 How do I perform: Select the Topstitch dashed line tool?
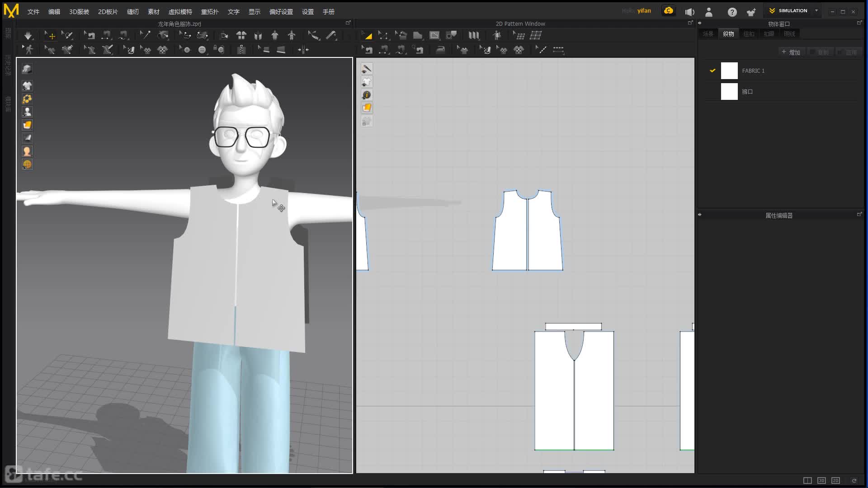click(558, 50)
